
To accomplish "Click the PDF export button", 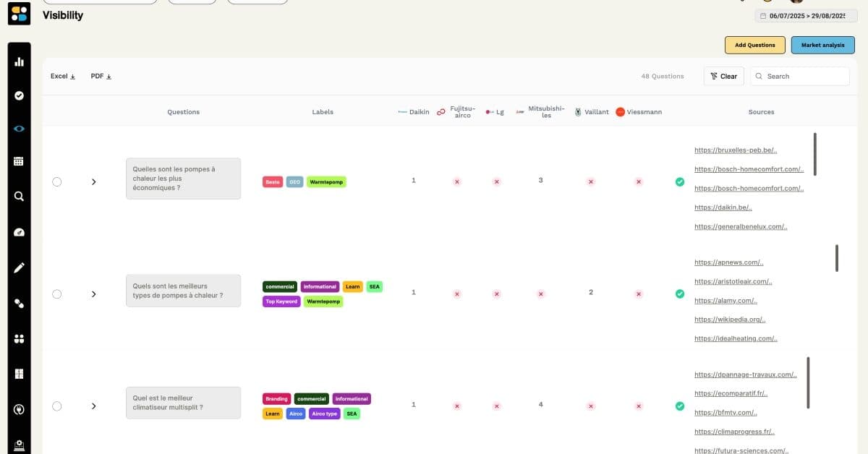I will click(x=101, y=76).
